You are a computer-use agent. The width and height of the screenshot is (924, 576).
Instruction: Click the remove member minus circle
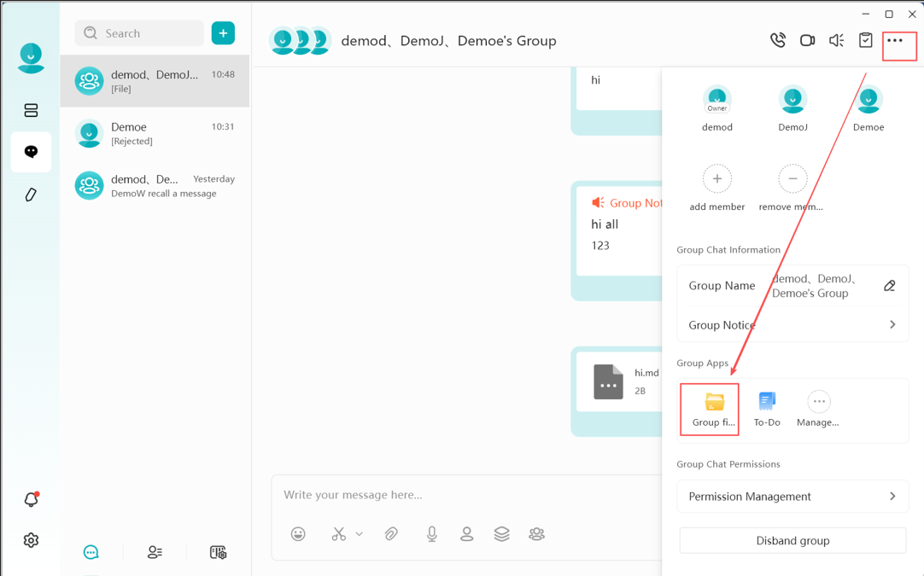coord(792,179)
